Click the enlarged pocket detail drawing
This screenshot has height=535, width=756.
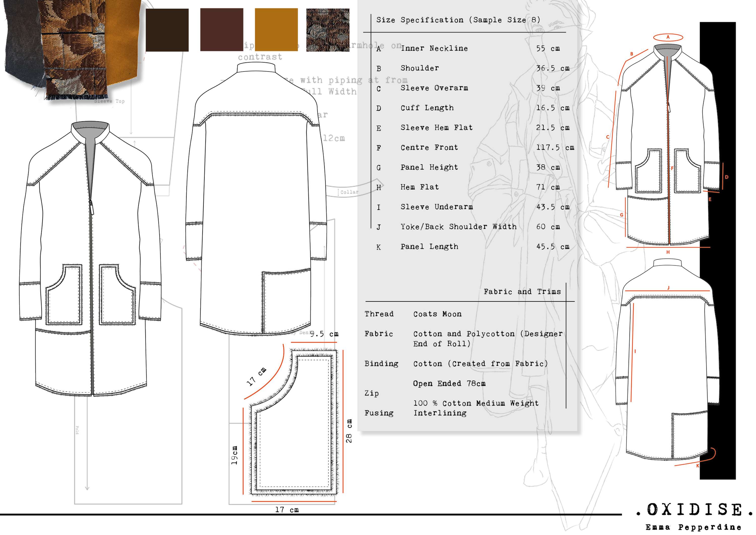(294, 422)
